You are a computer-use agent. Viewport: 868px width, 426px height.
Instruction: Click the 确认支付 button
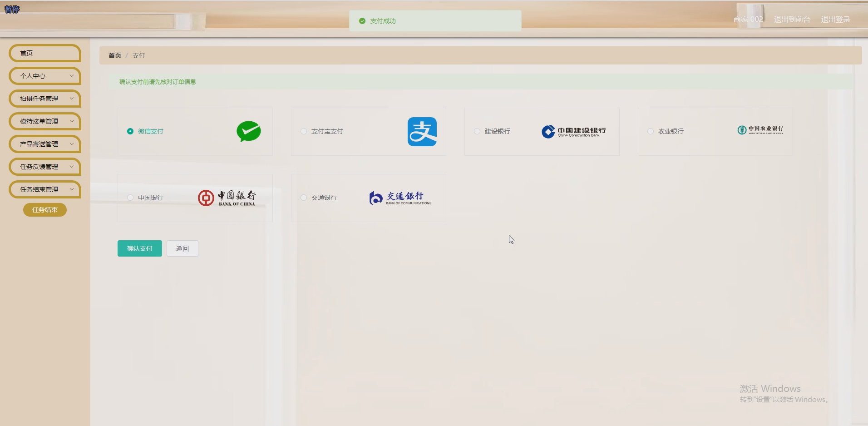point(140,248)
